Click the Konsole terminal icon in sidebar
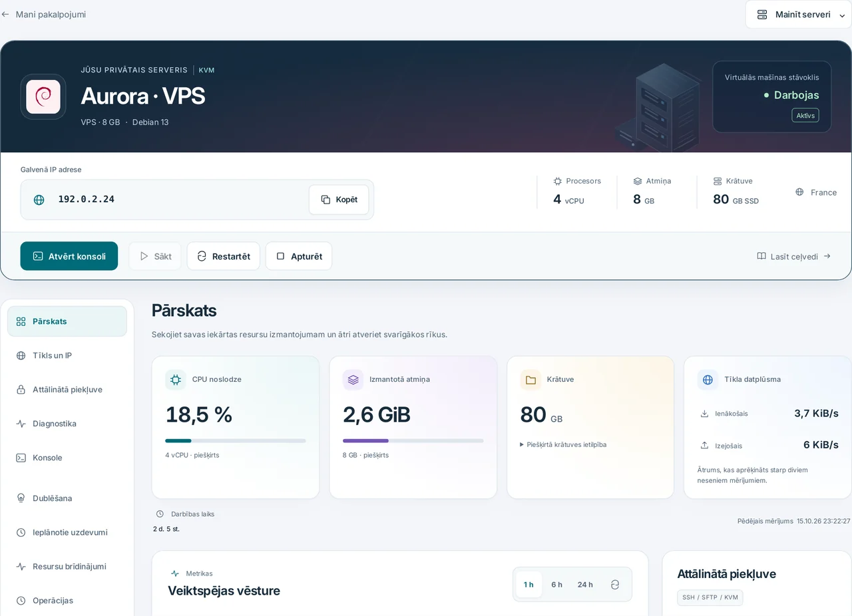Viewport: 852px width, 616px height. pyautogui.click(x=21, y=458)
